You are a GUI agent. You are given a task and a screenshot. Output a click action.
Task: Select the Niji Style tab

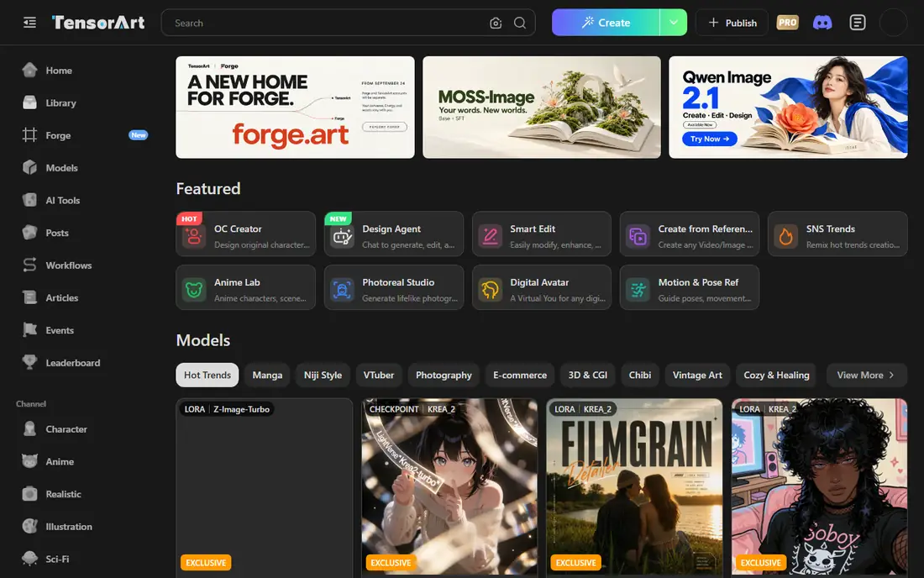point(323,376)
